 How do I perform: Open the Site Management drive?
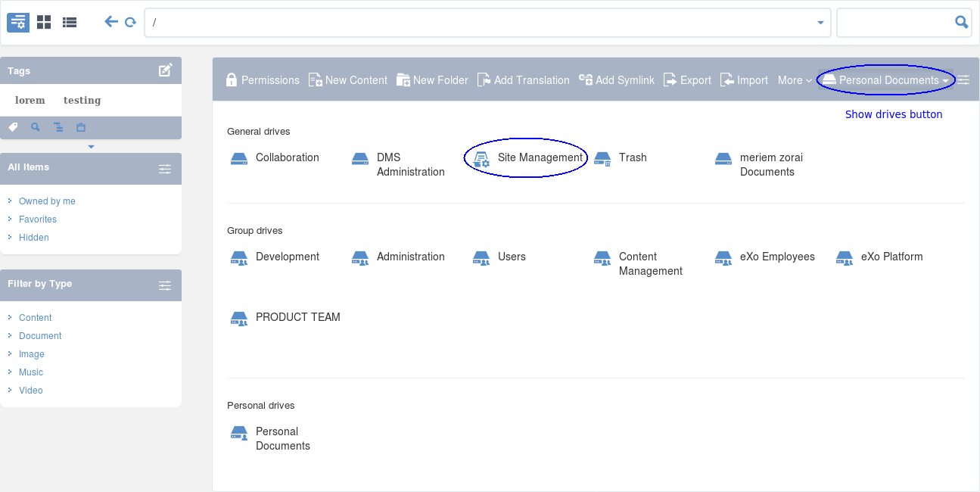(x=528, y=158)
